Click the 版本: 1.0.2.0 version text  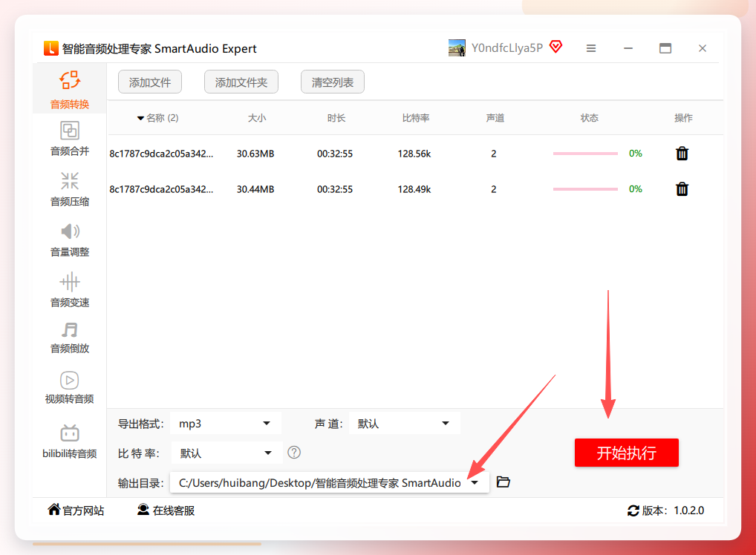click(673, 510)
